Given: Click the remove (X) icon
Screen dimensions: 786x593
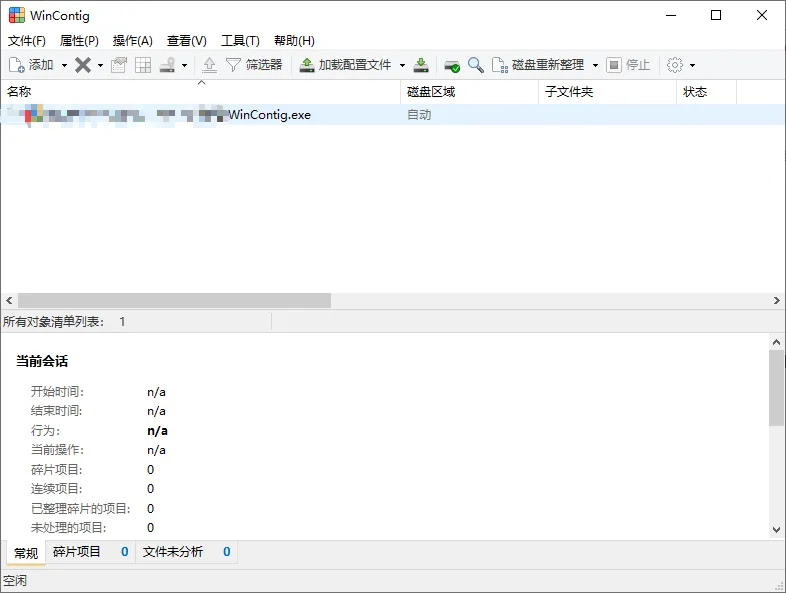Looking at the screenshot, I should (x=83, y=65).
